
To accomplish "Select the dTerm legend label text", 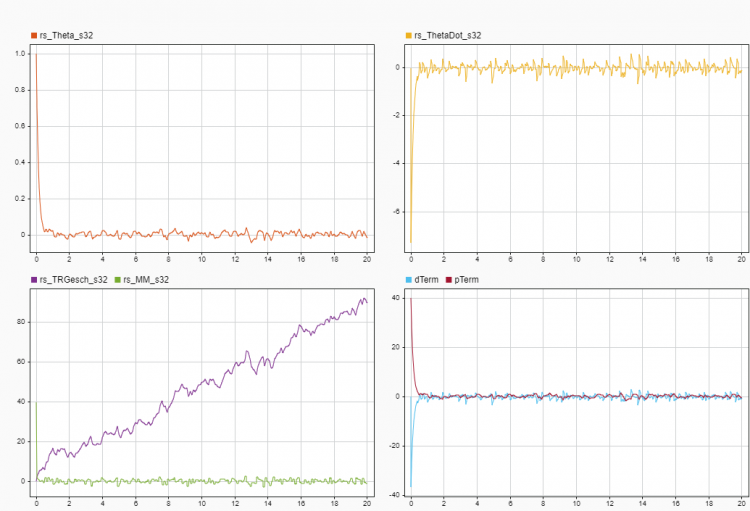I will pyautogui.click(x=427, y=280).
